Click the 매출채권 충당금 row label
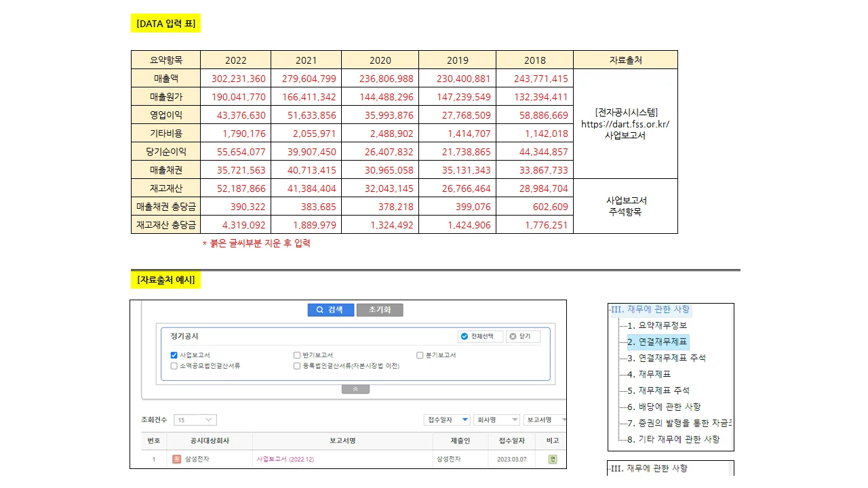Image resolution: width=868 pixels, height=488 pixels. click(x=166, y=206)
